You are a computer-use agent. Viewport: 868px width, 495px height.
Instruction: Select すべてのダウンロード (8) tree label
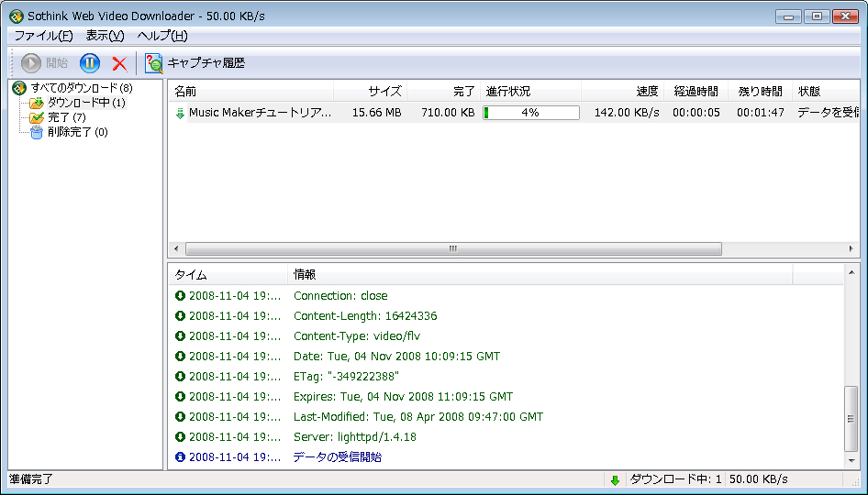[82, 88]
